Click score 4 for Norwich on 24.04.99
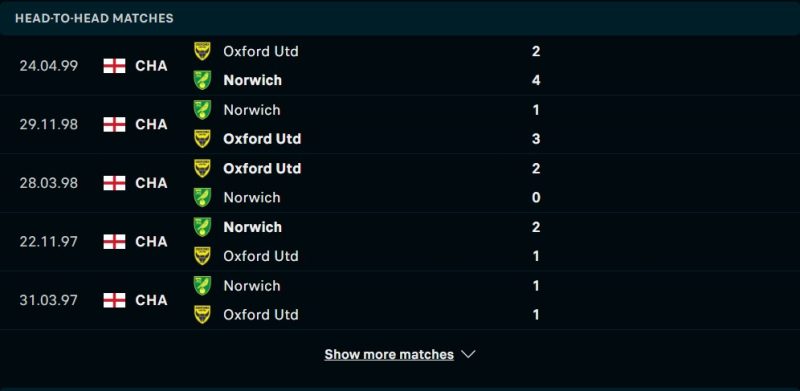The image size is (800, 391). (x=536, y=81)
